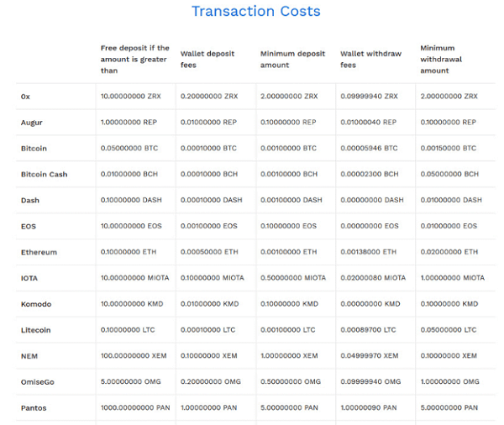Click the Augur row label
The image size is (504, 425).
[32, 123]
